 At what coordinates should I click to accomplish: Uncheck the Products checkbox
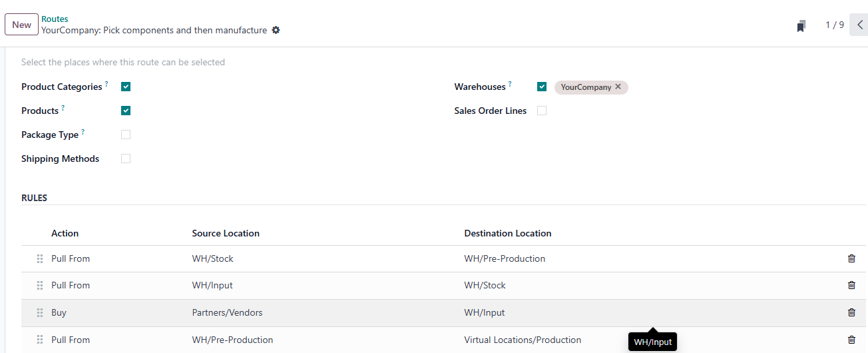point(126,111)
